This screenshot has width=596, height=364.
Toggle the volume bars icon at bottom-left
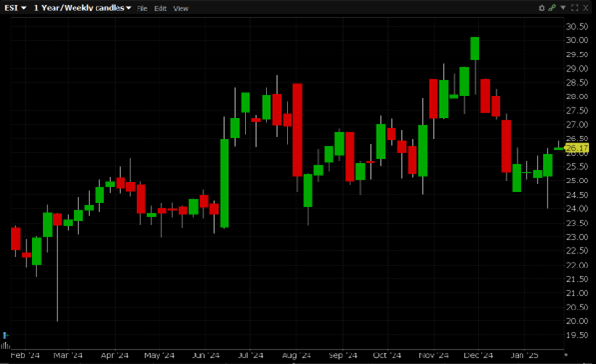coord(5,345)
